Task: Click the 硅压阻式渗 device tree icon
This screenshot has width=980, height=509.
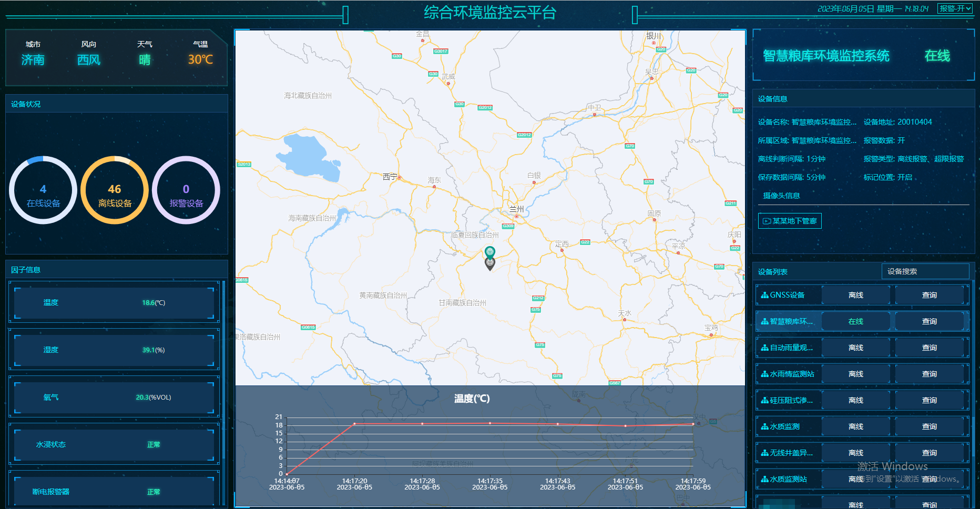Action: pos(764,400)
